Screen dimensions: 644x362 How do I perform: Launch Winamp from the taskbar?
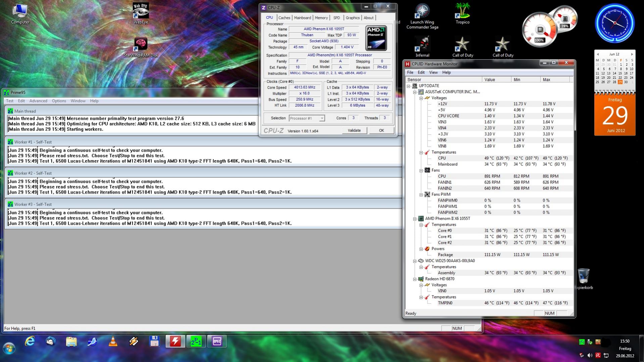134,342
